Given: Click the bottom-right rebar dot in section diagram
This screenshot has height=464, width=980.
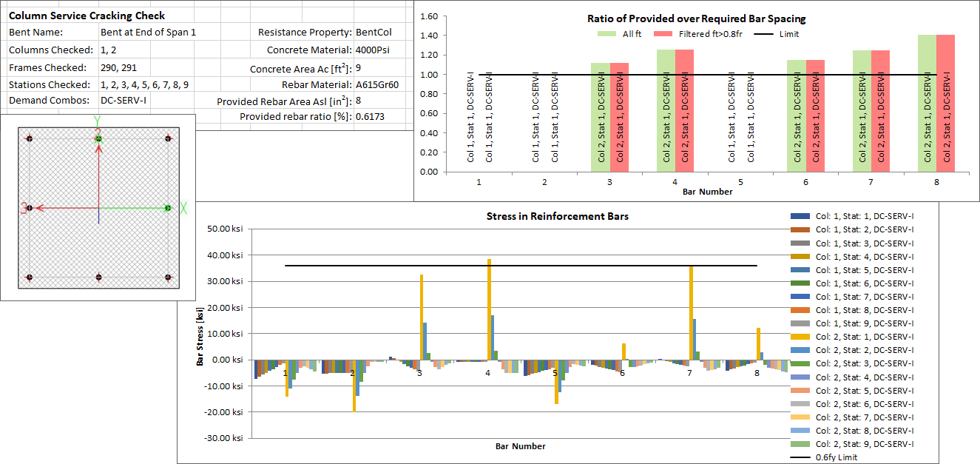Looking at the screenshot, I should (x=169, y=278).
